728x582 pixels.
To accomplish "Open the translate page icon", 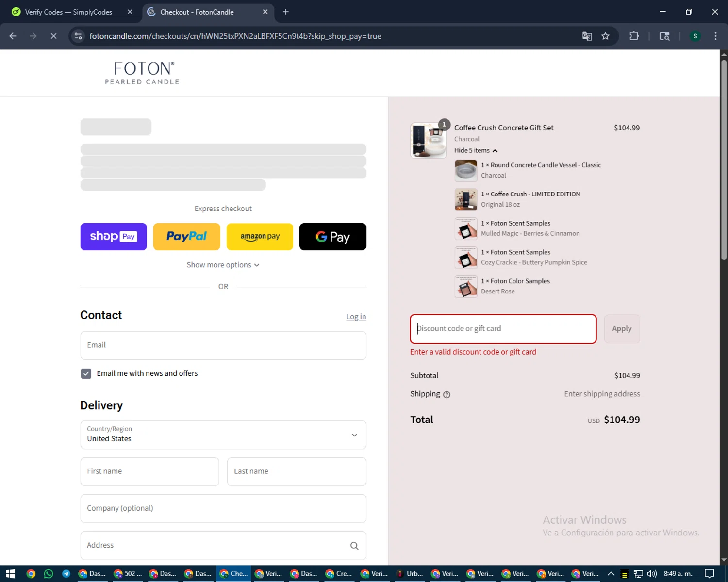I will click(x=587, y=36).
